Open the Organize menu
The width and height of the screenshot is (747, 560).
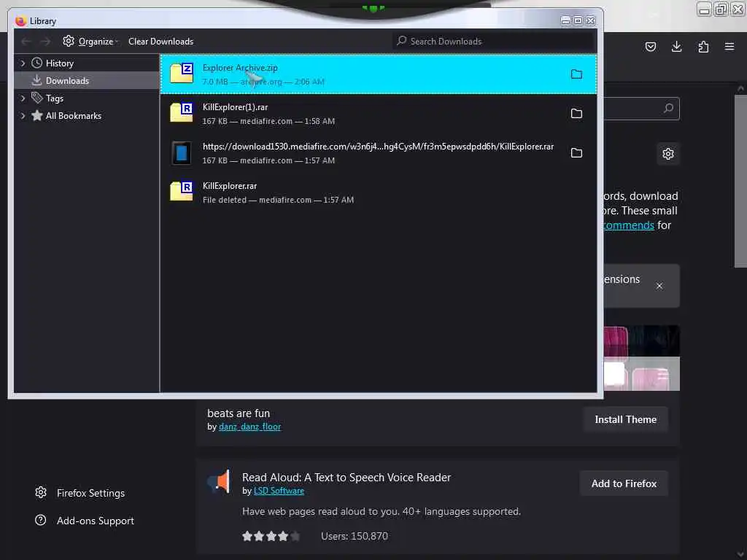pos(90,42)
